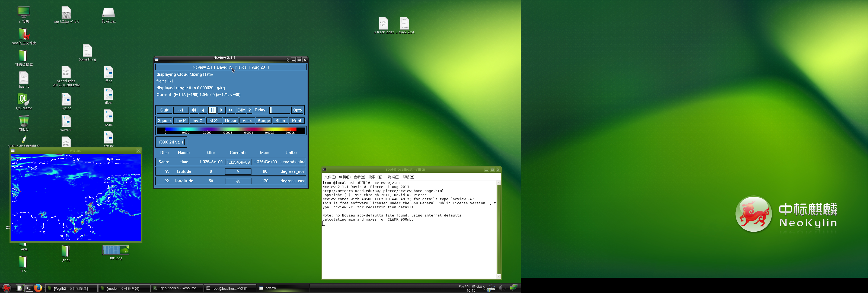
Task: Open the 帮助(H) menu in terminal
Action: point(409,177)
